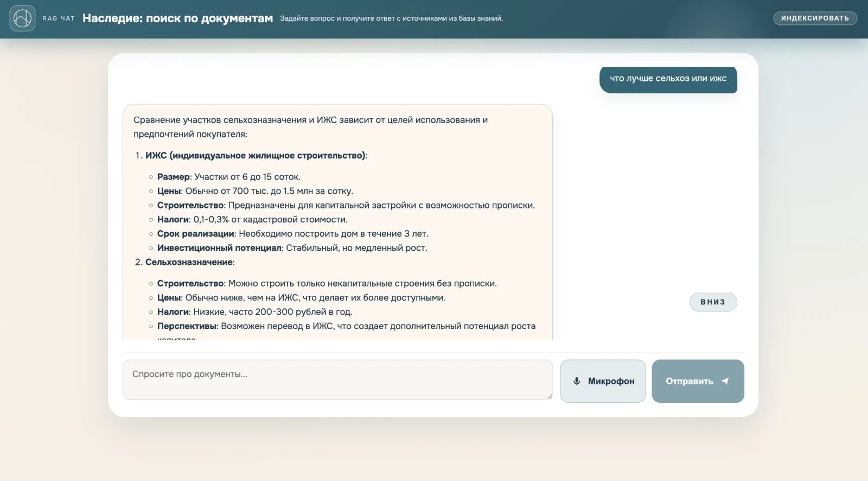This screenshot has width=868, height=481.
Task: Click the line 'Срок реализации: Необходимо построить дом'
Action: point(292,233)
